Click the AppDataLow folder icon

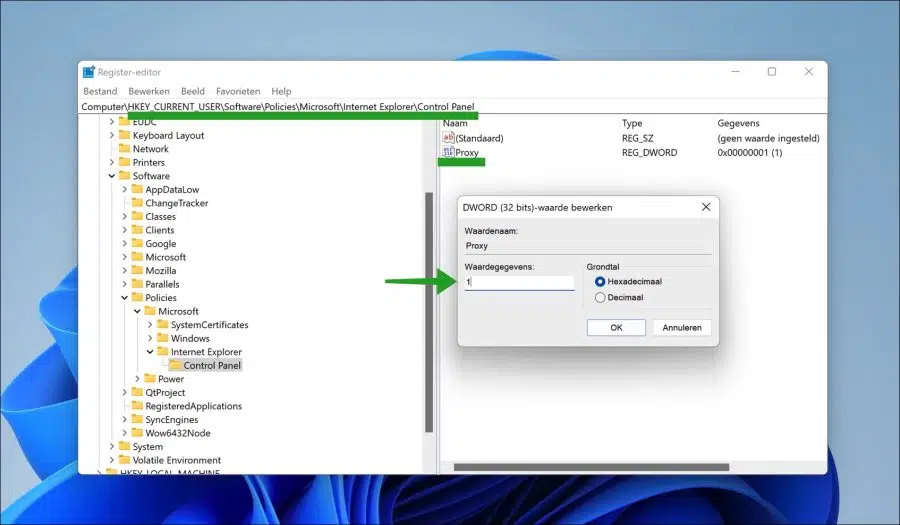[137, 189]
